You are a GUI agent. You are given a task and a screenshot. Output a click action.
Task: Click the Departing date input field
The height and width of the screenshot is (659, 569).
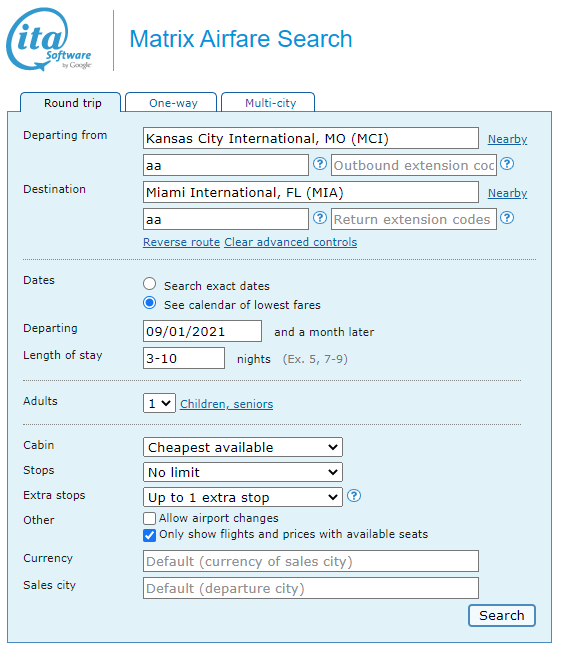pos(202,331)
